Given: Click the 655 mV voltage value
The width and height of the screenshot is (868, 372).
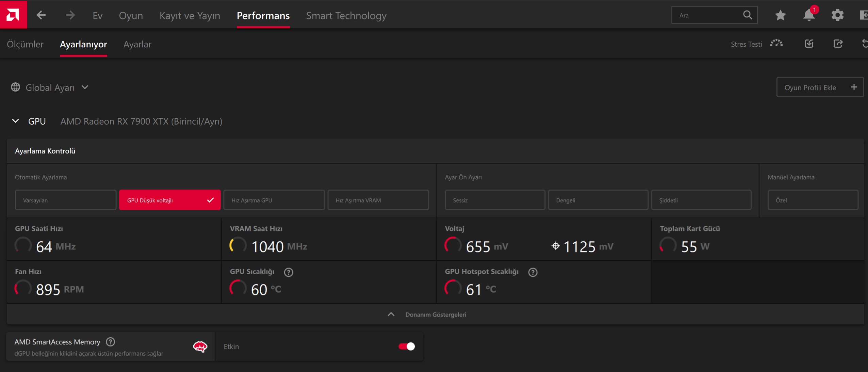Looking at the screenshot, I should pyautogui.click(x=487, y=246).
